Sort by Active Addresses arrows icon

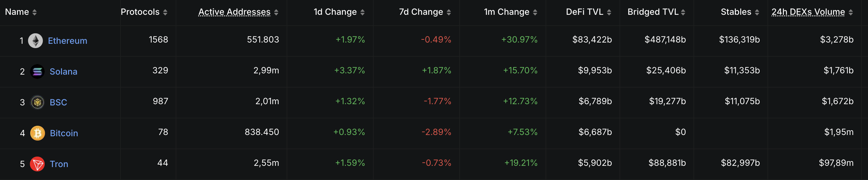tap(276, 12)
